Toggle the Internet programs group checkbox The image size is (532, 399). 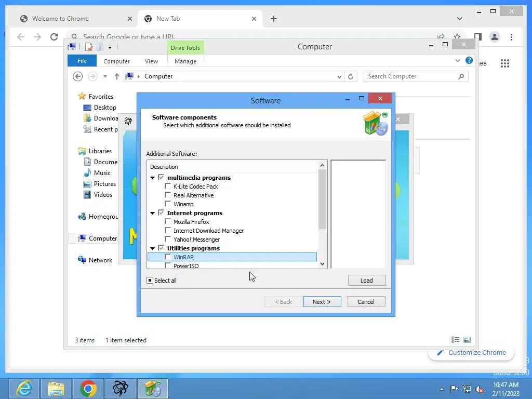tap(161, 212)
